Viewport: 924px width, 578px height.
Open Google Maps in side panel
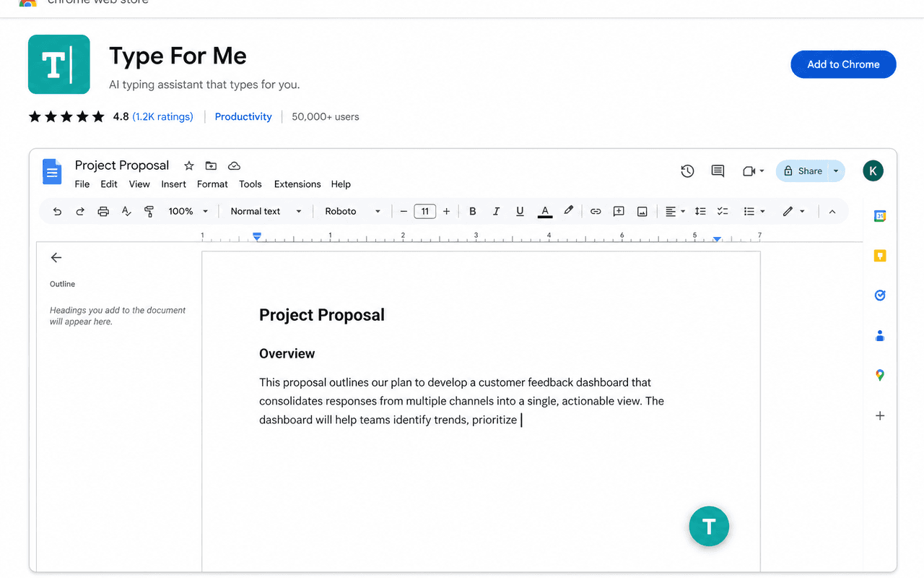(x=880, y=375)
